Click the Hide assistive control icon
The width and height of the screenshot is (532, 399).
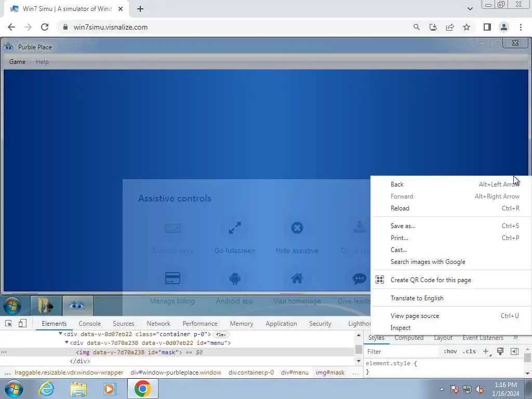point(297,228)
